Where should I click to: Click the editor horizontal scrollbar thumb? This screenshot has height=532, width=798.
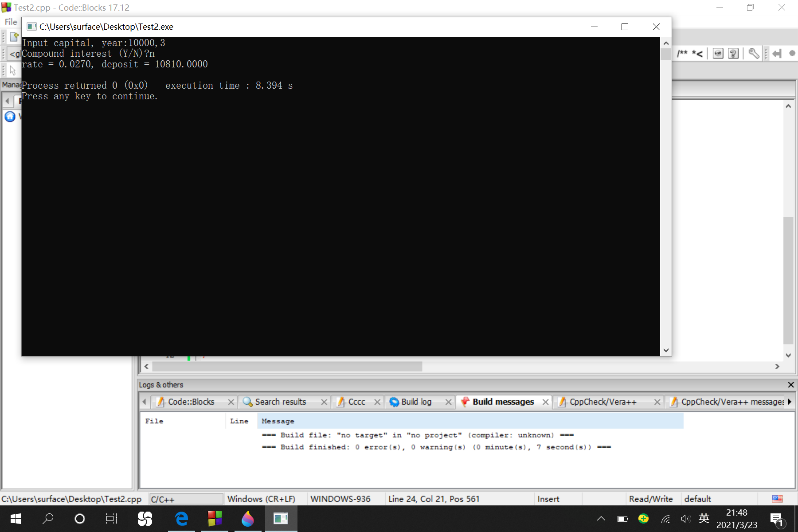pos(287,367)
